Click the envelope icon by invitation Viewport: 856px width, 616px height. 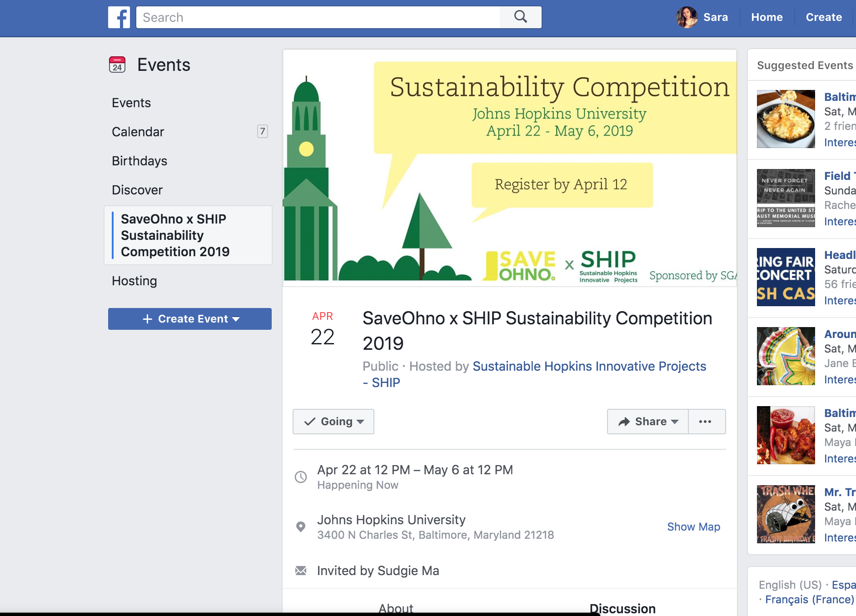tap(301, 571)
